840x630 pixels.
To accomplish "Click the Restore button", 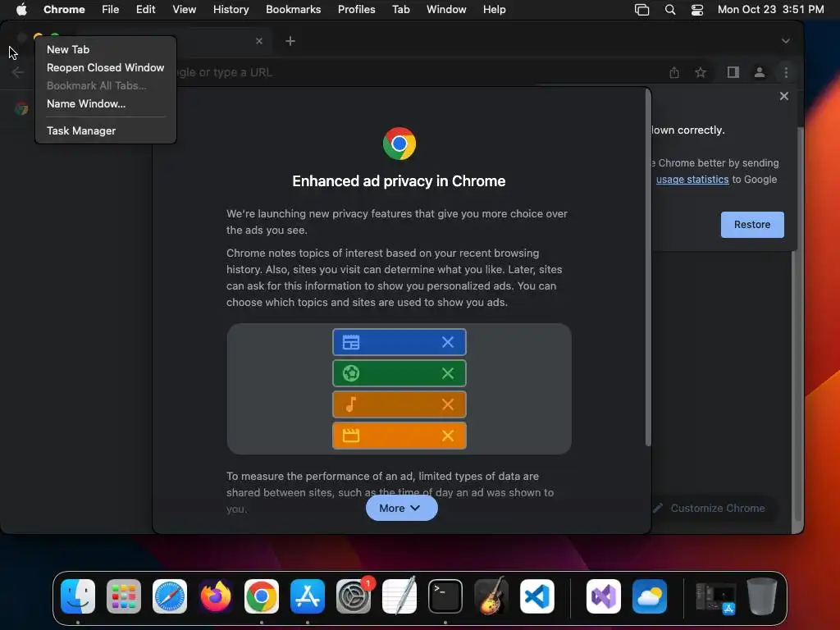I will tap(752, 225).
